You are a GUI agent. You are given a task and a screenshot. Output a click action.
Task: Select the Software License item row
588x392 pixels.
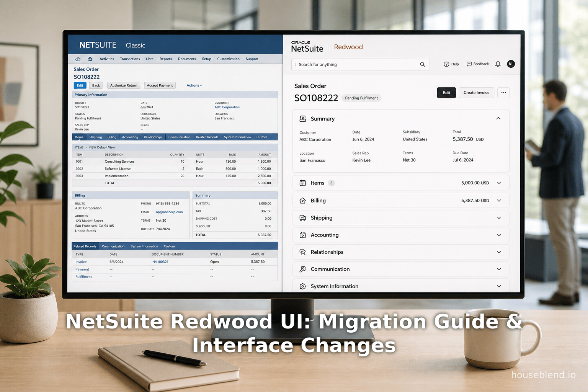click(x=174, y=169)
